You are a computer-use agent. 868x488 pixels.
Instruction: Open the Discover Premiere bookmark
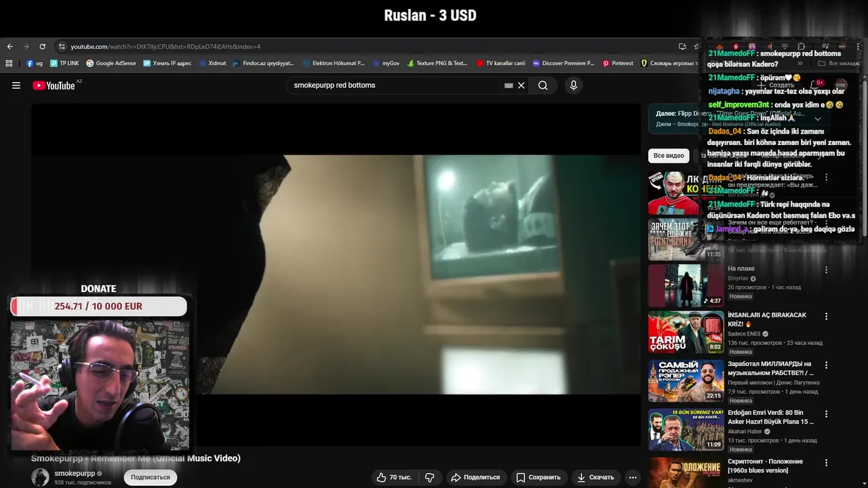click(x=563, y=63)
